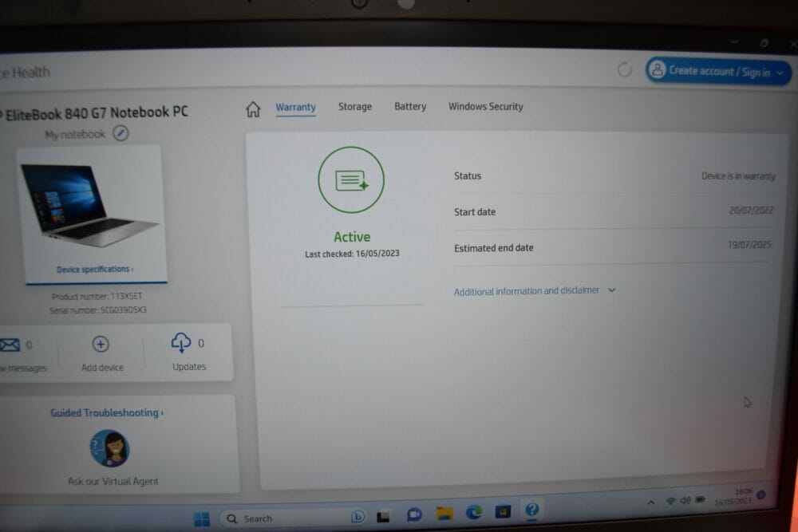Switch to the Storage tab
The image size is (798, 532).
(355, 107)
